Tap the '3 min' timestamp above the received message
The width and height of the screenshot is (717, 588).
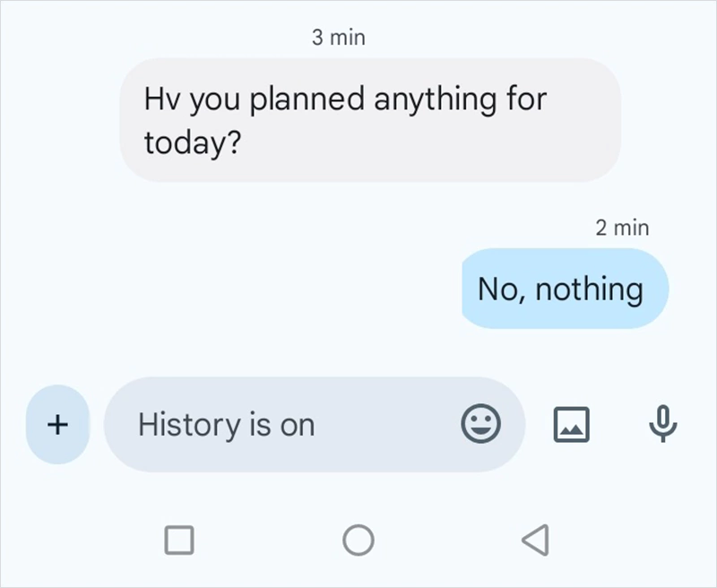(339, 37)
